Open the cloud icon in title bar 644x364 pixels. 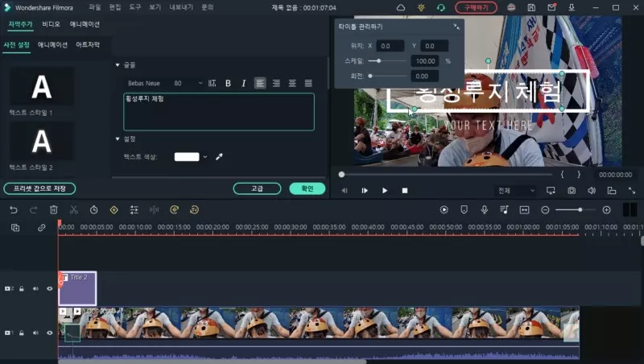pos(400,7)
